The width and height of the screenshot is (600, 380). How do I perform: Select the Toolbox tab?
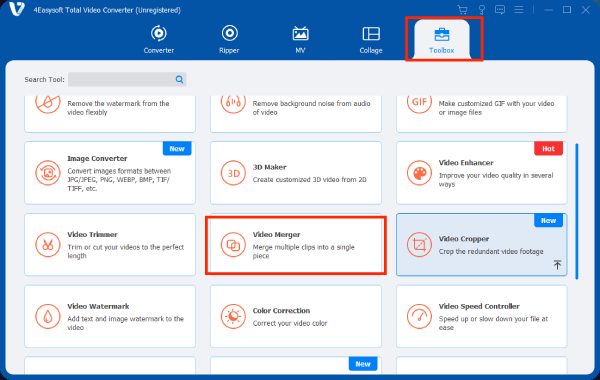pyautogui.click(x=442, y=39)
